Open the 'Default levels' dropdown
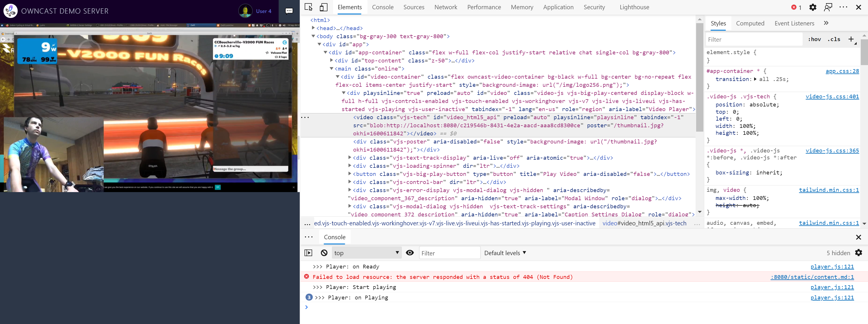Screen dimensions: 868x324 [504, 253]
